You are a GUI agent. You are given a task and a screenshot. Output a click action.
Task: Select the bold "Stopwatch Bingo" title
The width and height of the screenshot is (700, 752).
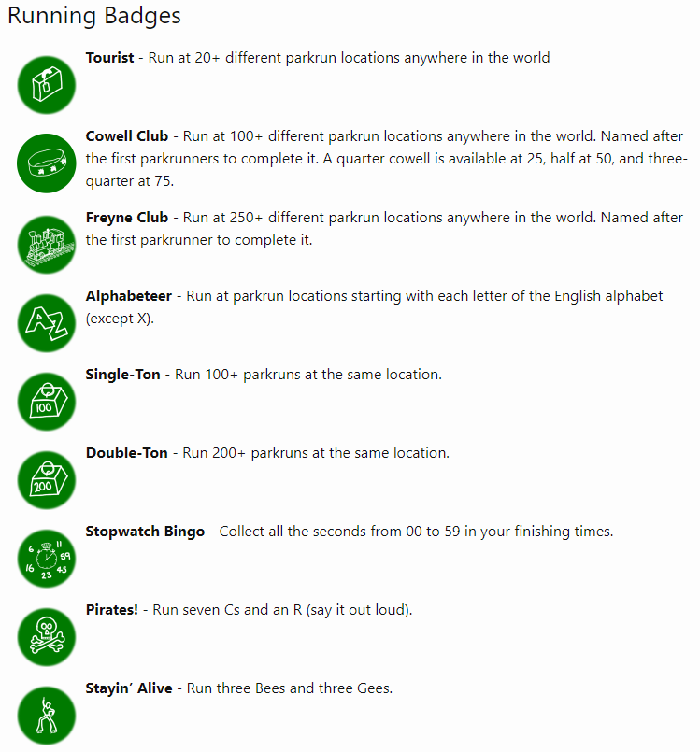(x=145, y=532)
